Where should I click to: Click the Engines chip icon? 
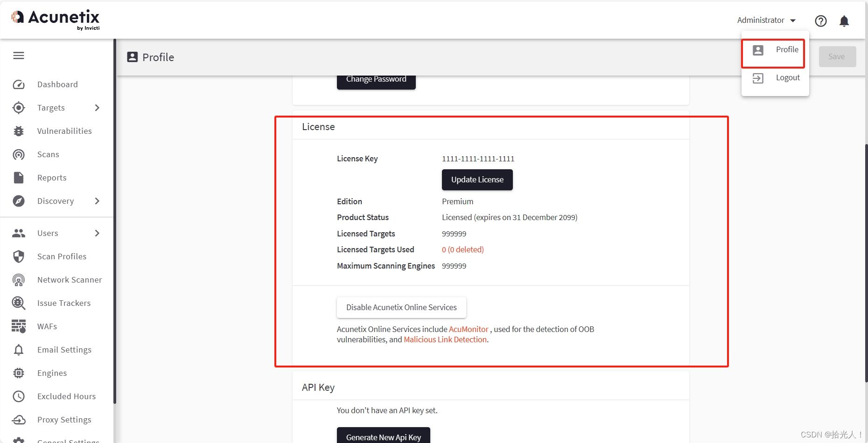click(19, 373)
